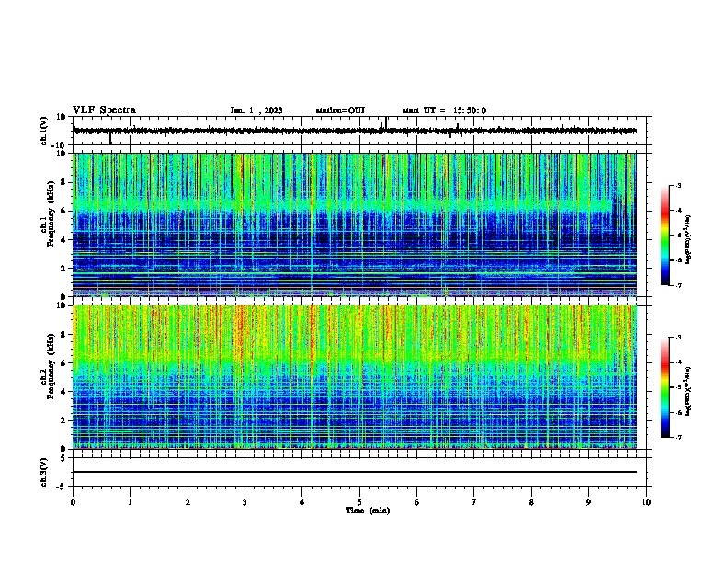Click time axis tick label "2"
Viewport: 728px width, 563px height.
[188, 502]
